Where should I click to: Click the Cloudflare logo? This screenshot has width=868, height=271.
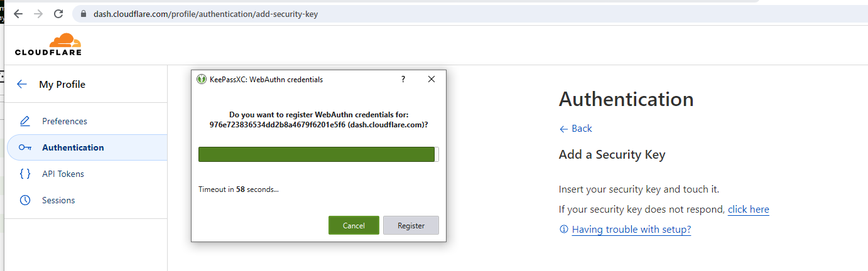pyautogui.click(x=48, y=45)
